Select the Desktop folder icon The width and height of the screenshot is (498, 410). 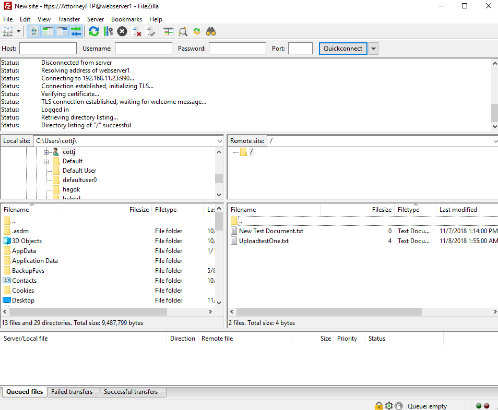pyautogui.click(x=7, y=300)
